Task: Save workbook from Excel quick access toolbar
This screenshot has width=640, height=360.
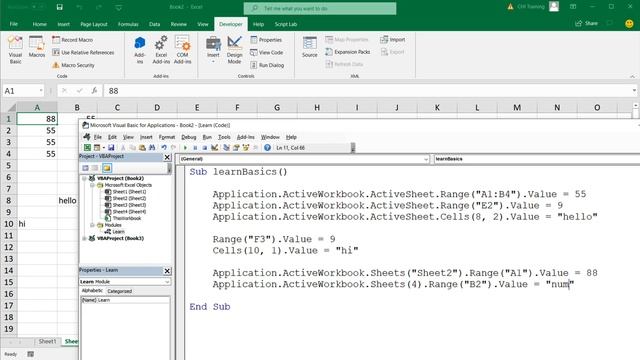Action: tap(60, 7)
